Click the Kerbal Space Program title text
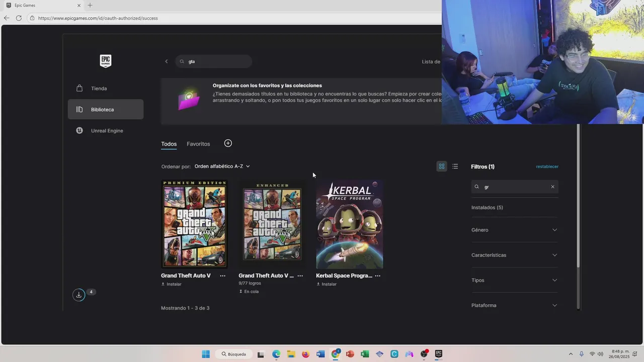This screenshot has height=362, width=644. click(x=344, y=276)
